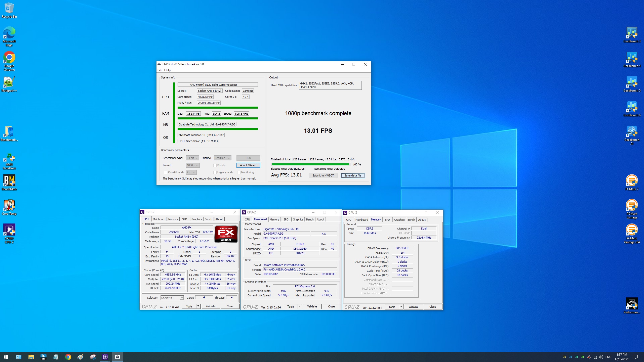Screen dimensions: 644x362
Task: Open the HWBOT x265 taskbar icon
Action: pos(117,357)
